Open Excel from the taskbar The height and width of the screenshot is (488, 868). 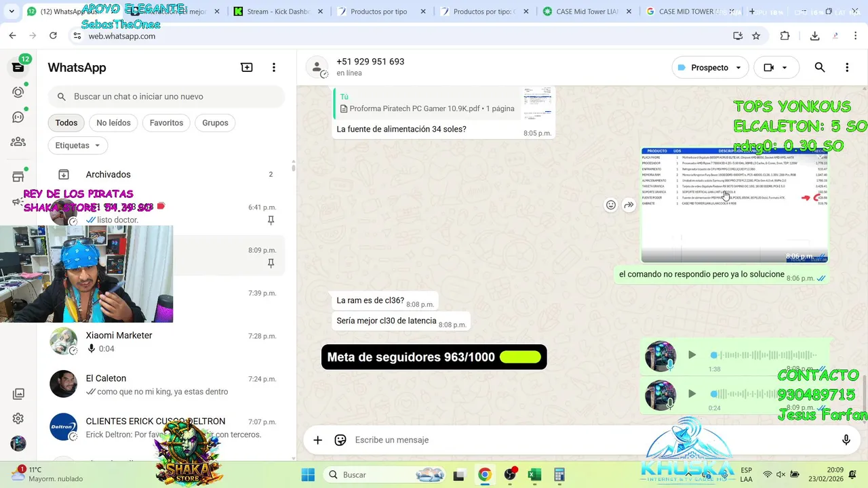pyautogui.click(x=534, y=474)
